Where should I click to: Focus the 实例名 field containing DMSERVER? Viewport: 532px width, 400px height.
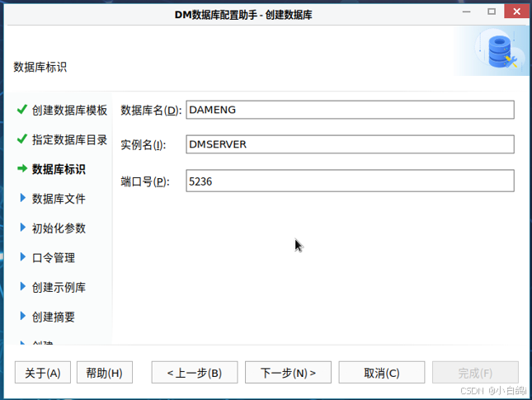(x=351, y=144)
